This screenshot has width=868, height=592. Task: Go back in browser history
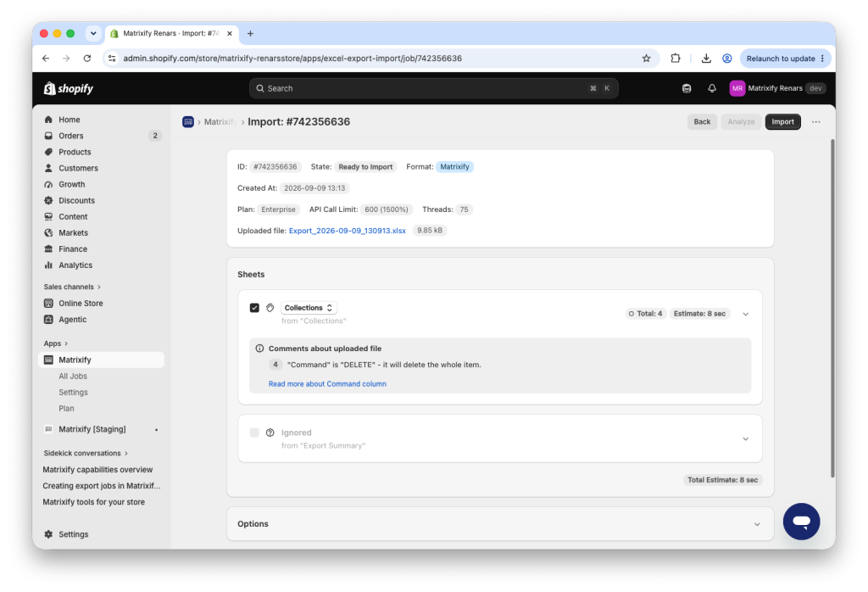[46, 59]
